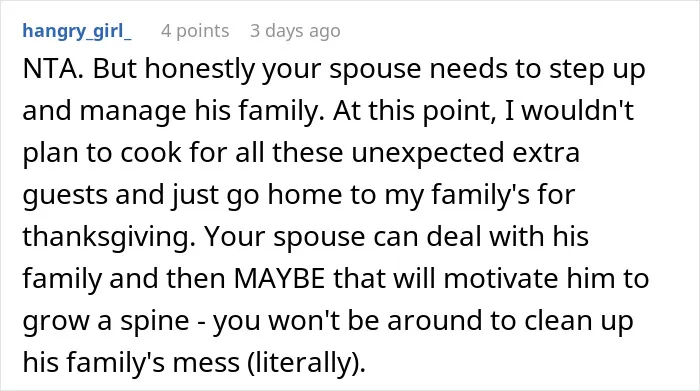Click the 'NTA.' verdict at comment start
The image size is (700, 391).
tap(53, 69)
